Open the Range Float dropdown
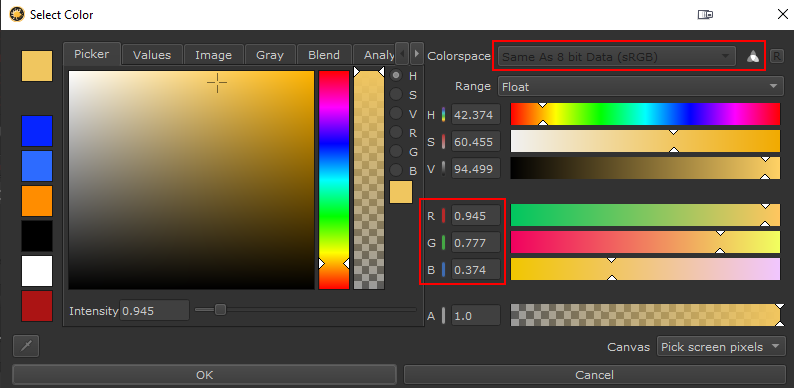 click(x=641, y=87)
